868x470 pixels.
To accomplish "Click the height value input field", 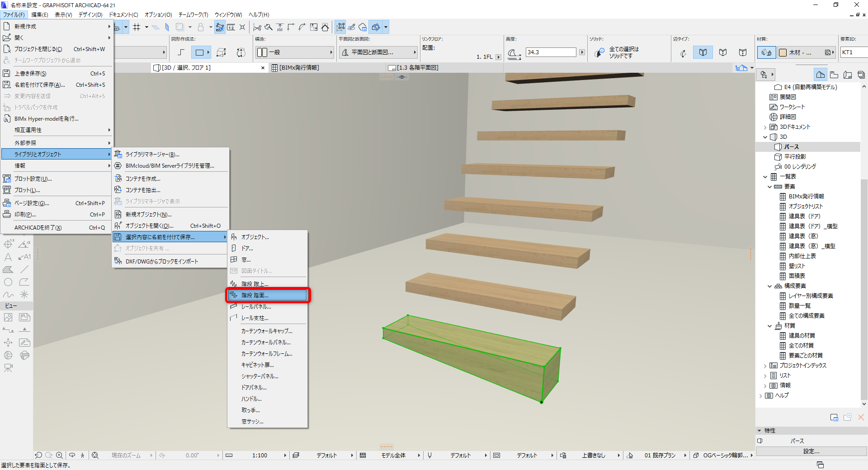I will (x=551, y=52).
